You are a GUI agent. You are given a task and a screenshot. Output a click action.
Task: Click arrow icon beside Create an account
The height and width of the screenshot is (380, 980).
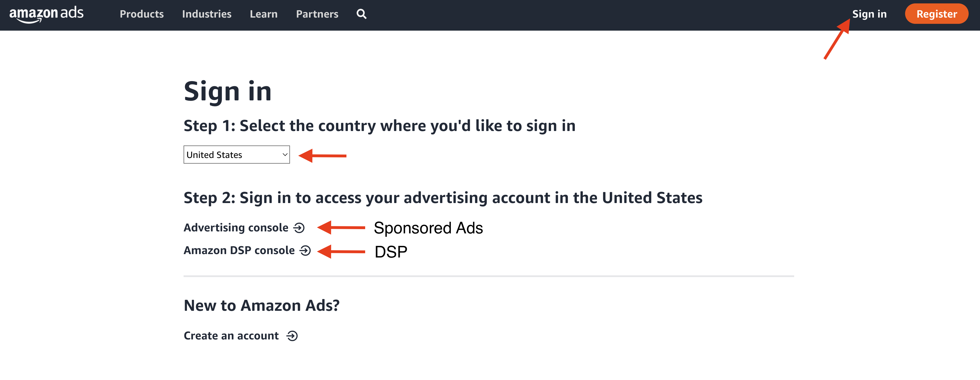pyautogui.click(x=292, y=336)
